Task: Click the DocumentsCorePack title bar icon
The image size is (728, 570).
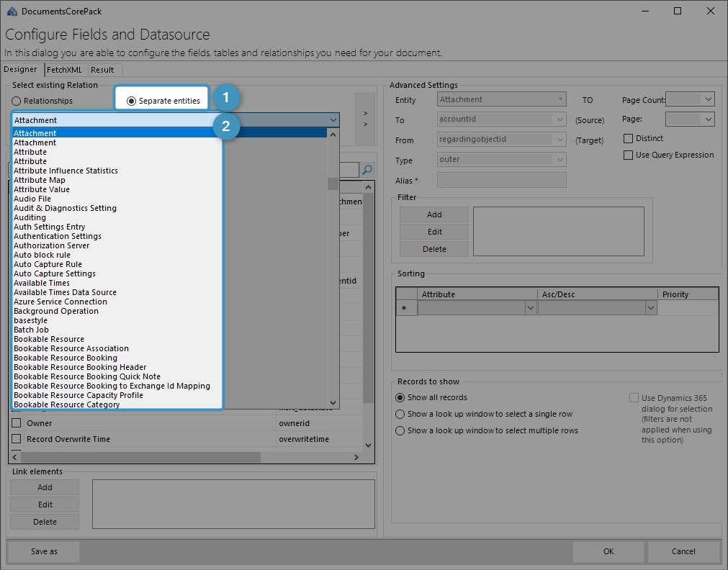Action: tap(12, 11)
